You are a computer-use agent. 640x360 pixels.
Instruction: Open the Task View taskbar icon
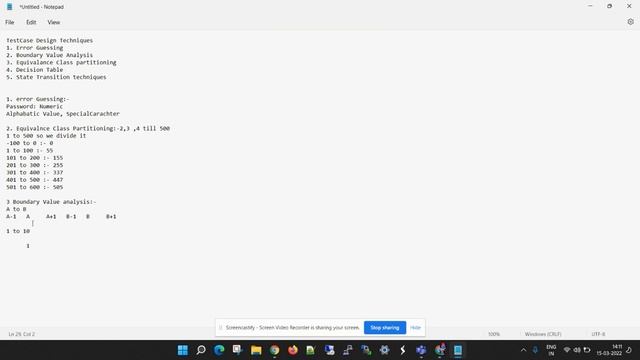click(x=238, y=350)
